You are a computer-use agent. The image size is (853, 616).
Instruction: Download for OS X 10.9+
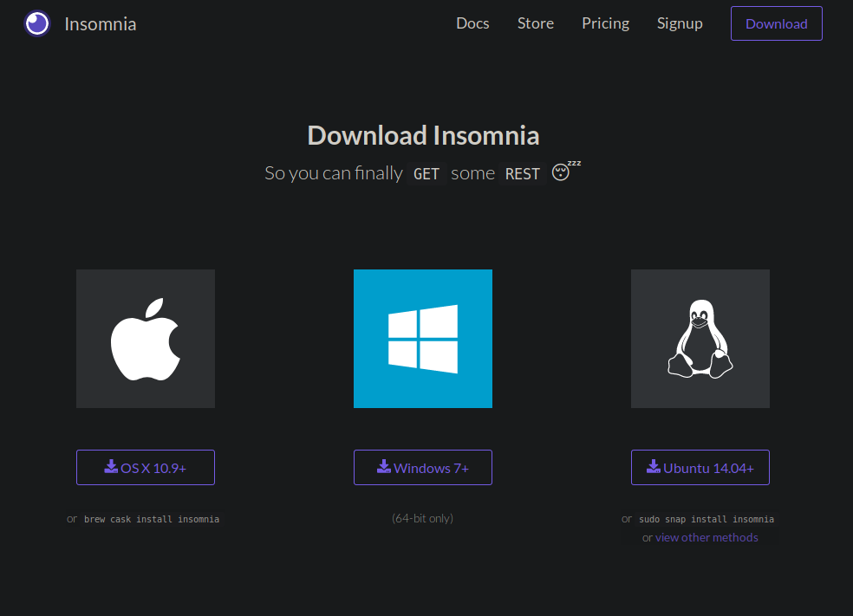[146, 468]
